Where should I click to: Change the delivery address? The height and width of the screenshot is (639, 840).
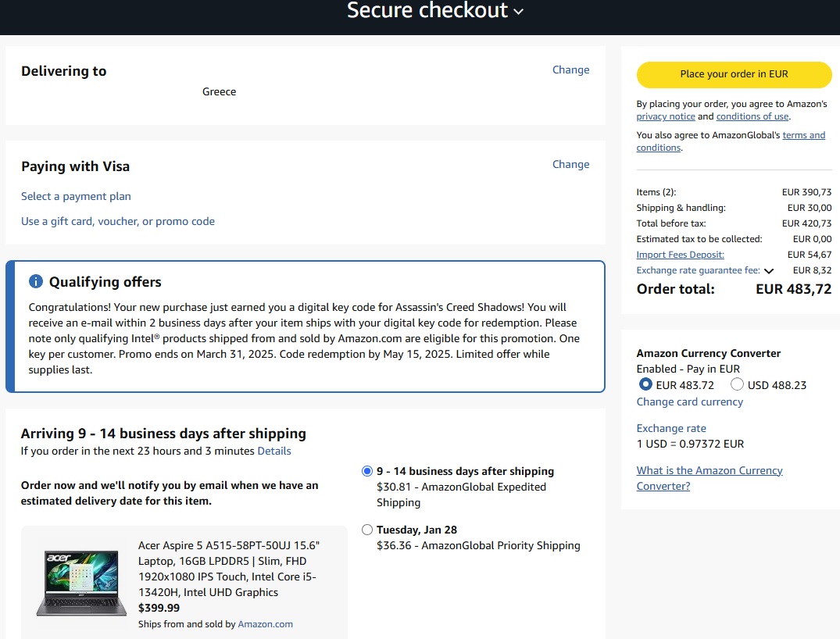[570, 70]
